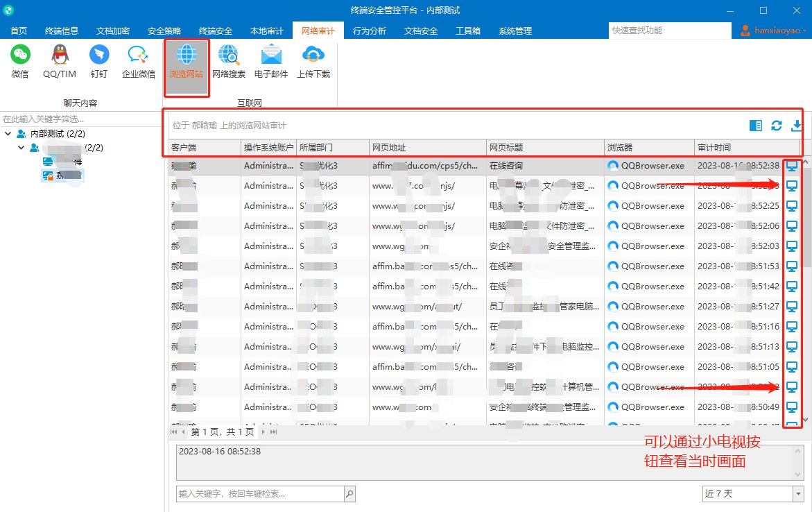View screen snapshot for the 08:52:38 record
This screenshot has height=512, width=812.
click(792, 166)
